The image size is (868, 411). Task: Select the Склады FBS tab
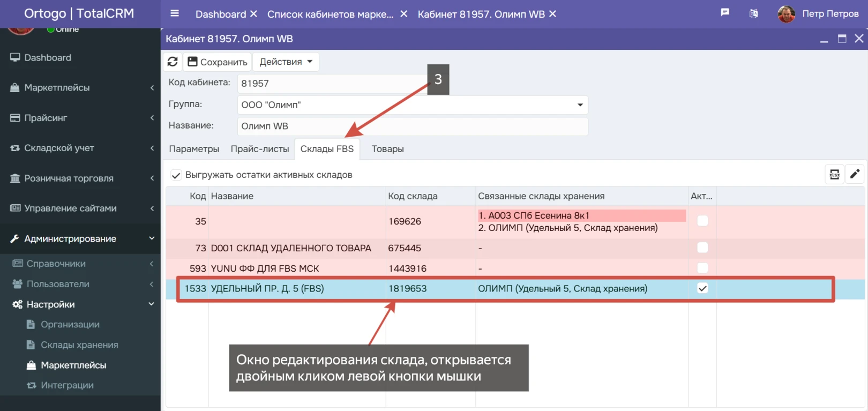327,149
